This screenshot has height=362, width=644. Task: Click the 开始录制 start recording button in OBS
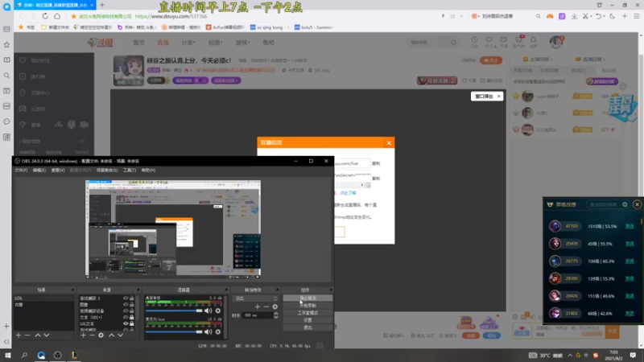308,306
